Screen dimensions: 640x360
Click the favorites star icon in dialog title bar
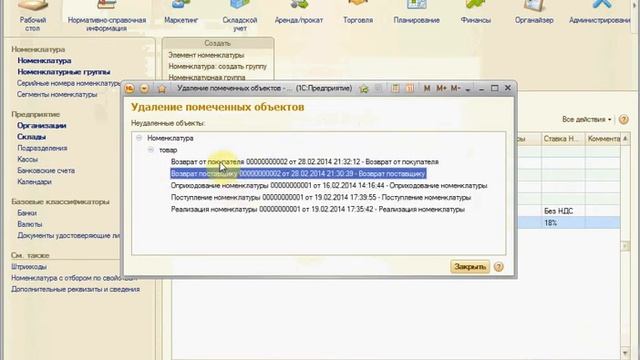click(162, 89)
